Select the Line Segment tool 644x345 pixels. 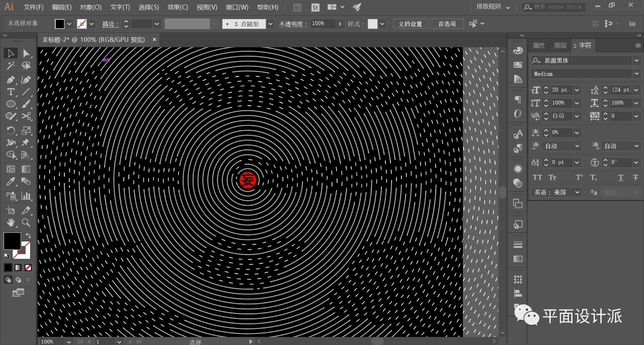click(26, 92)
